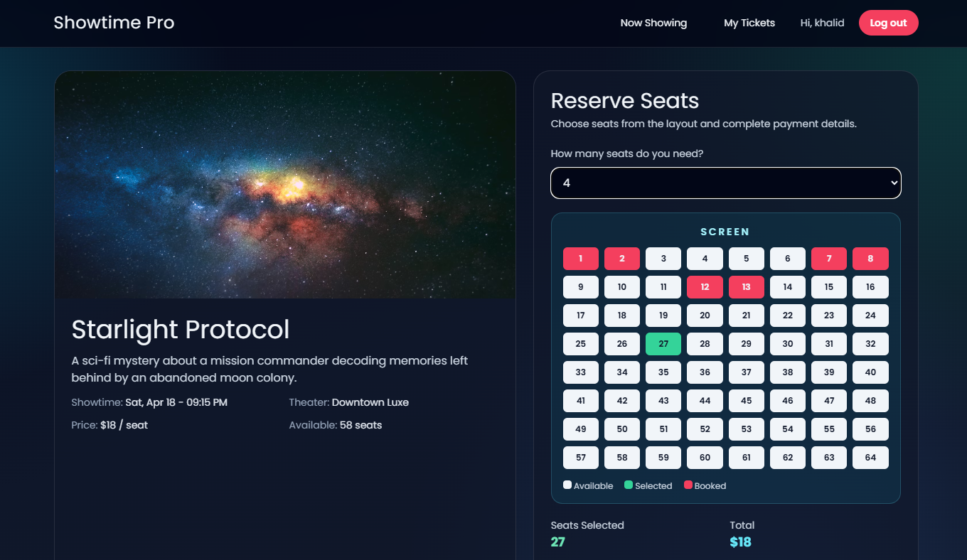Deselect the green seat 27
Image resolution: width=967 pixels, height=560 pixels.
(x=663, y=343)
